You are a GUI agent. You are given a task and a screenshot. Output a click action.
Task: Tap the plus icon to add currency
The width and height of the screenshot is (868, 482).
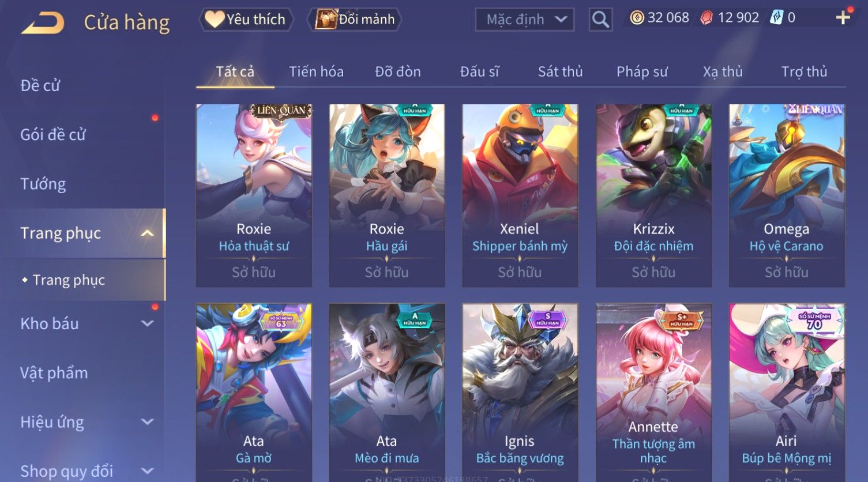(843, 18)
